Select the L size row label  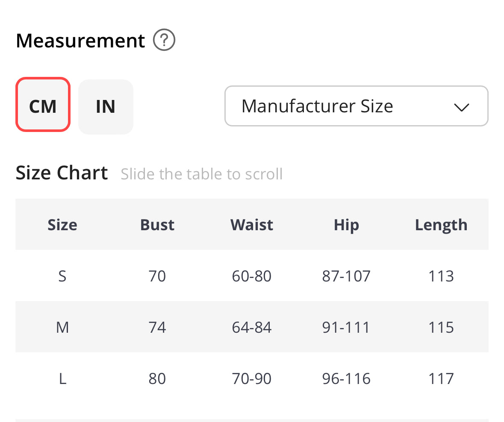click(62, 379)
